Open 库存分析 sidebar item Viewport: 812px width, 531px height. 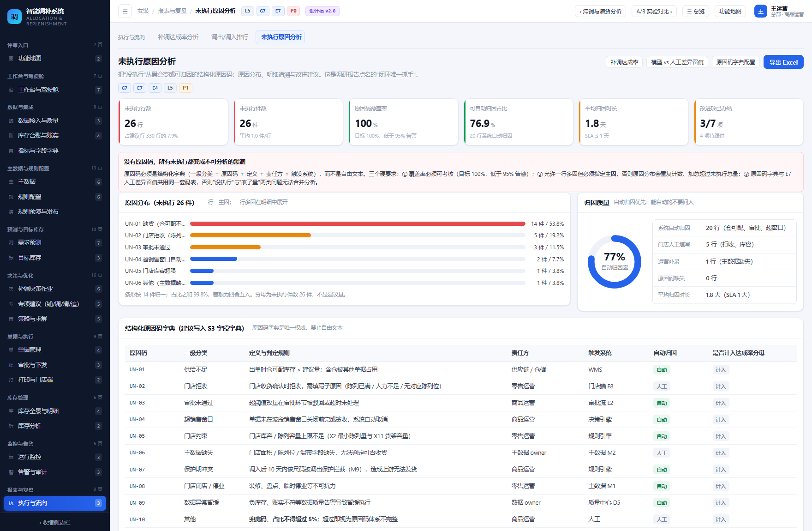tap(55, 426)
